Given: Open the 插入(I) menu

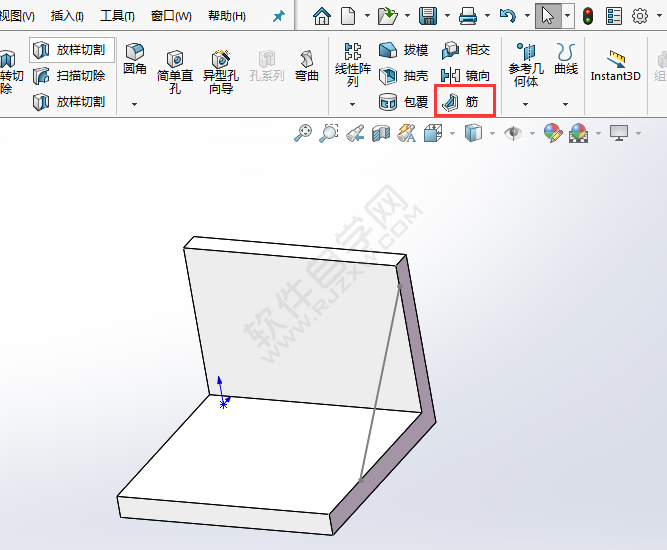Looking at the screenshot, I should (x=67, y=16).
